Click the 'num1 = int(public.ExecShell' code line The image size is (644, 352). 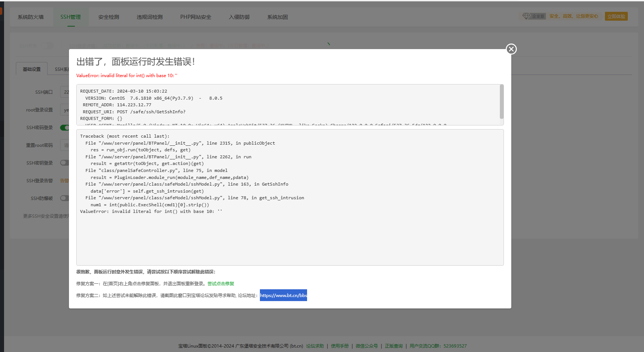click(150, 205)
